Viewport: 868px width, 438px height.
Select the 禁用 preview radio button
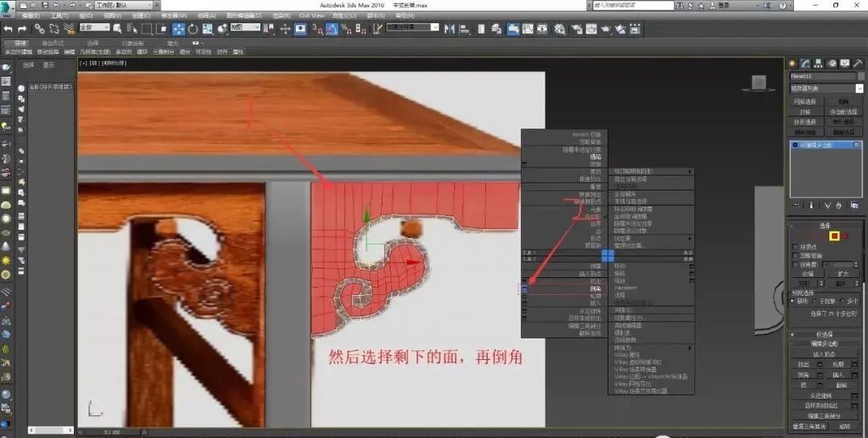(x=793, y=301)
